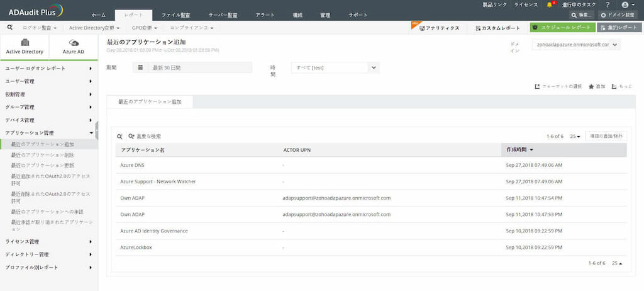Open the user profile avatar menu

coord(628,4)
